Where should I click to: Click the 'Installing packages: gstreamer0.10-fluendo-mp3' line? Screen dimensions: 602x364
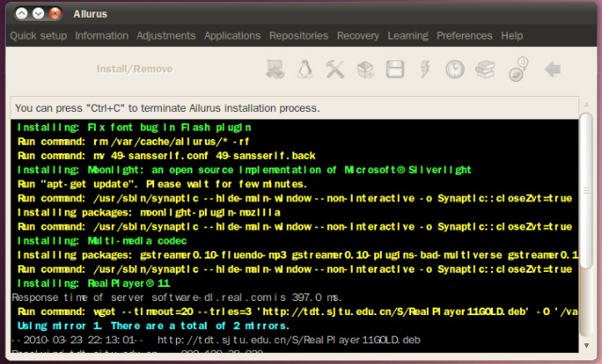tap(297, 255)
